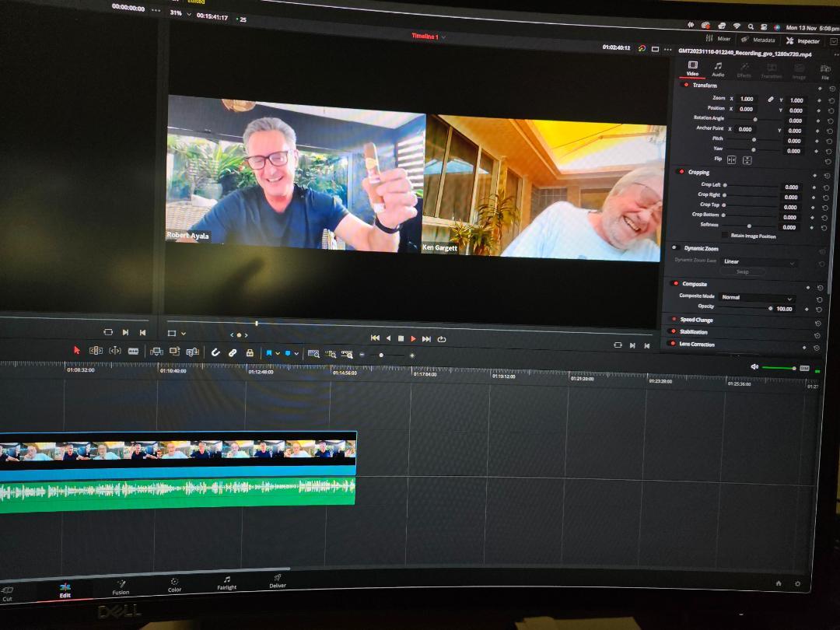Open the Composite Mode dropdown
Image resolution: width=840 pixels, height=630 pixels.
tap(757, 297)
